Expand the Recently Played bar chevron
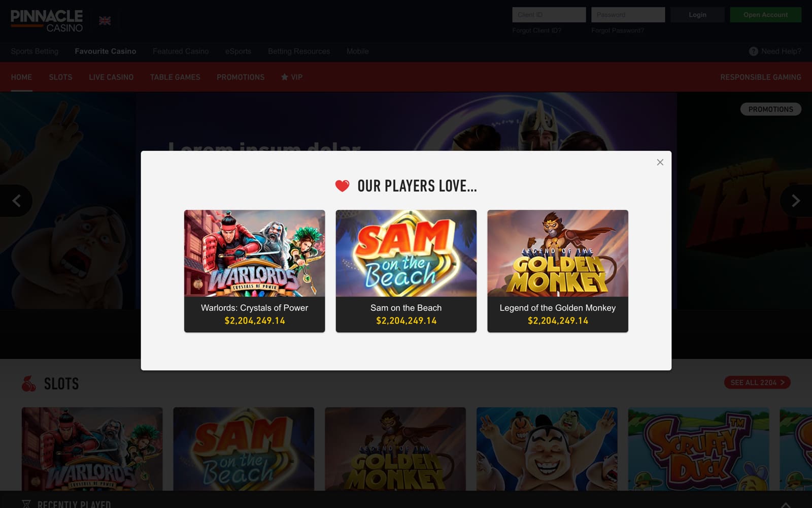 pos(785,504)
